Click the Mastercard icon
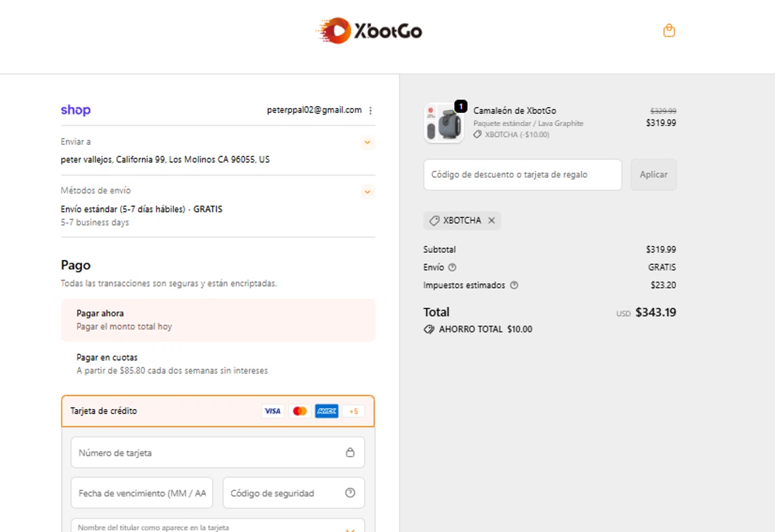Viewport: 775px width, 532px height. pyautogui.click(x=300, y=411)
